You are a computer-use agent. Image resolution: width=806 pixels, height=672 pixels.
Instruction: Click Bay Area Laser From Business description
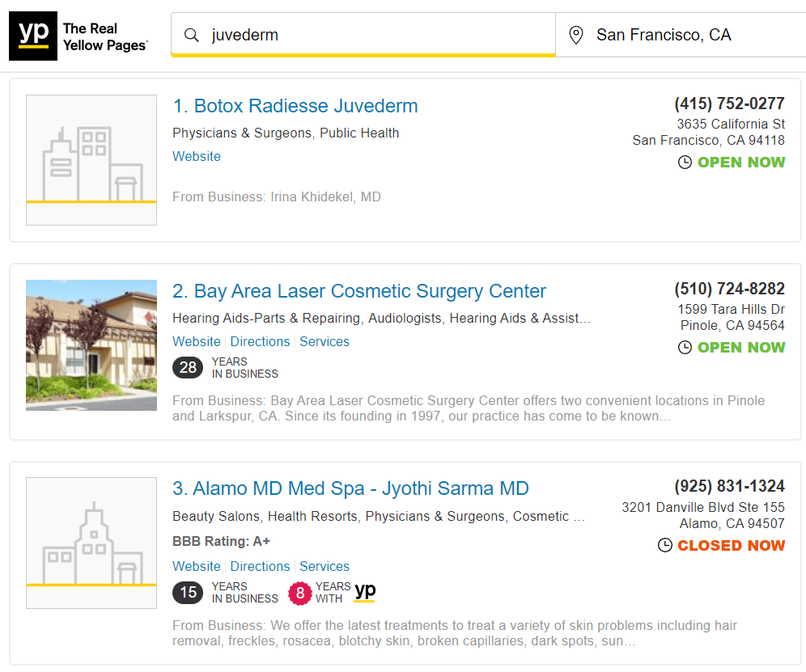469,408
